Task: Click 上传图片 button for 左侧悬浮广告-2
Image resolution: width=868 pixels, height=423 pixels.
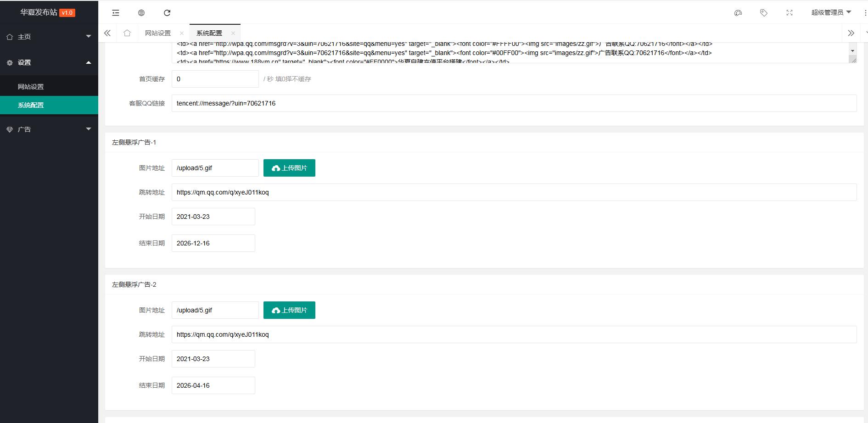Action: (289, 310)
